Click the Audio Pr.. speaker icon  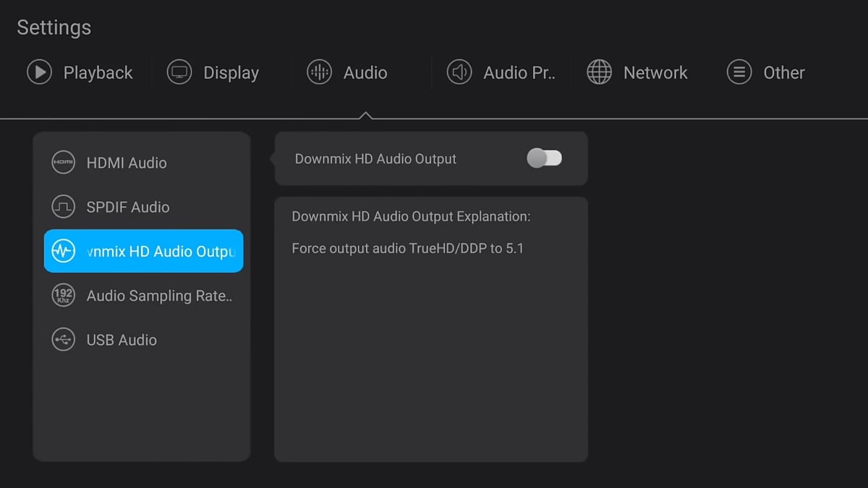click(459, 72)
